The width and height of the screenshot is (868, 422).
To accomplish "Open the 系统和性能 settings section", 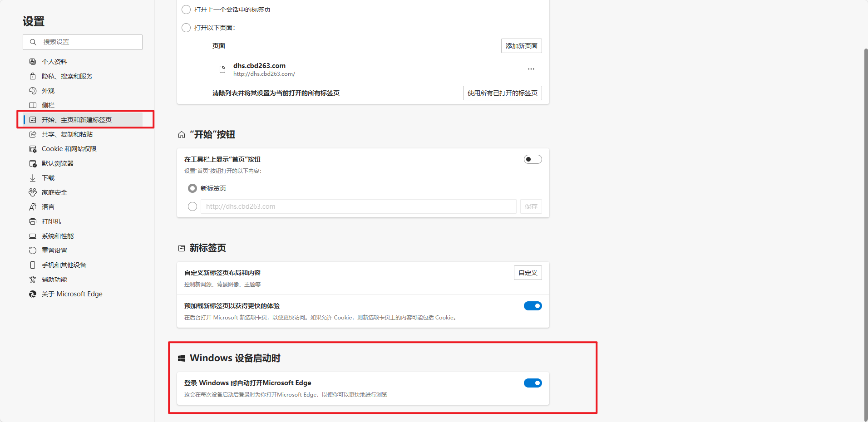I will pyautogui.click(x=57, y=236).
